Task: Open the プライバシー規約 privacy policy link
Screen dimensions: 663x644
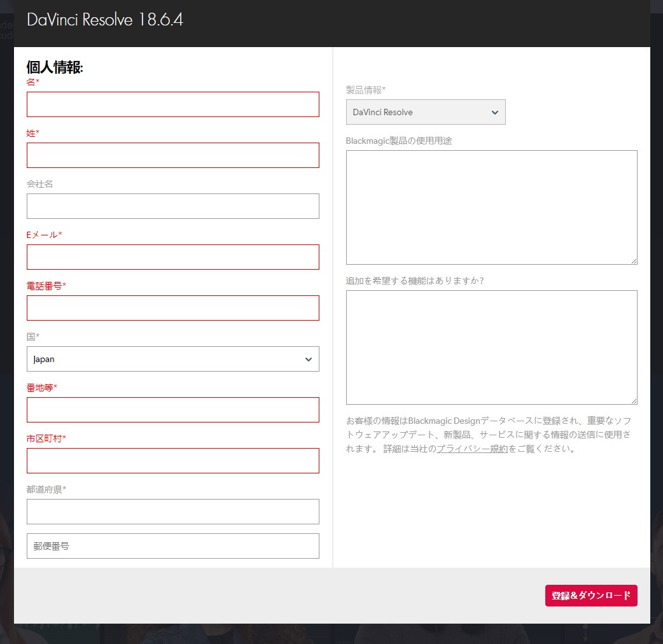Action: pyautogui.click(x=472, y=449)
